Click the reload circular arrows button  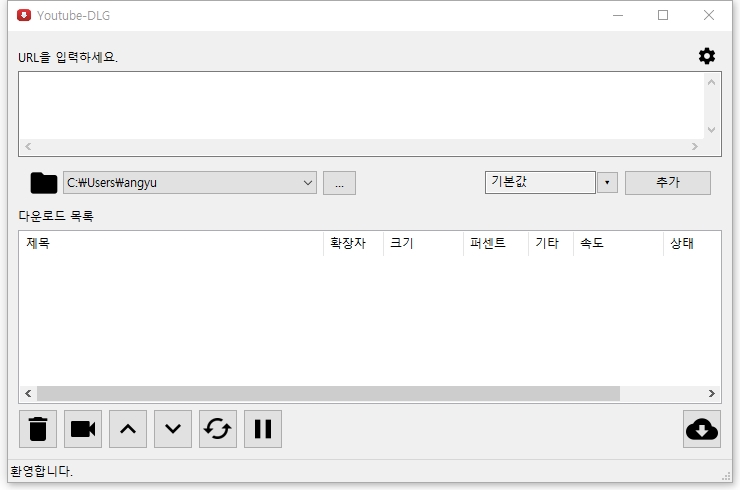pos(218,429)
